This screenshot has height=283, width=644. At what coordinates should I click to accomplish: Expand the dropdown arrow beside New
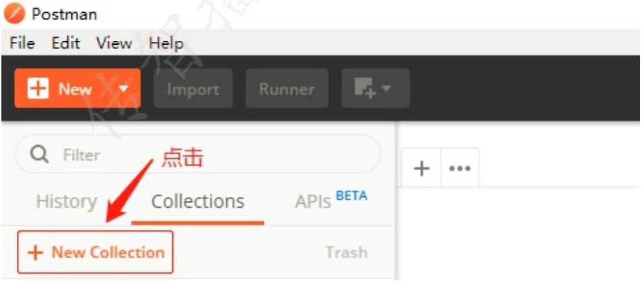click(x=124, y=89)
